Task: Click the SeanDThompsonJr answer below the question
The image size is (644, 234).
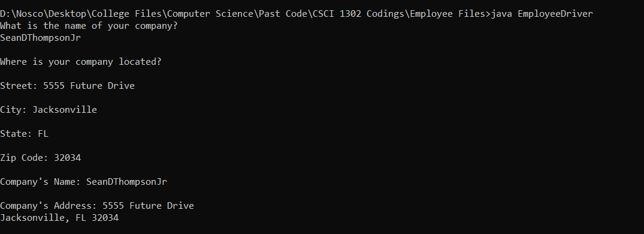Action: coord(40,38)
